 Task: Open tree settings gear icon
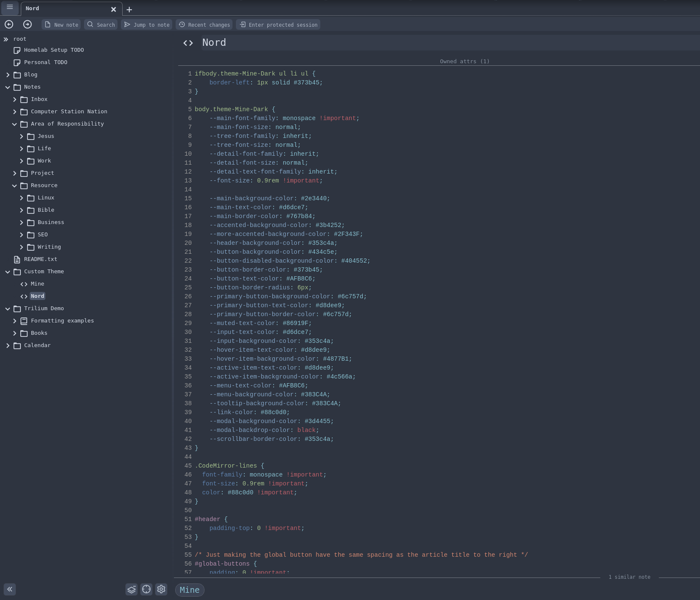coord(161,589)
